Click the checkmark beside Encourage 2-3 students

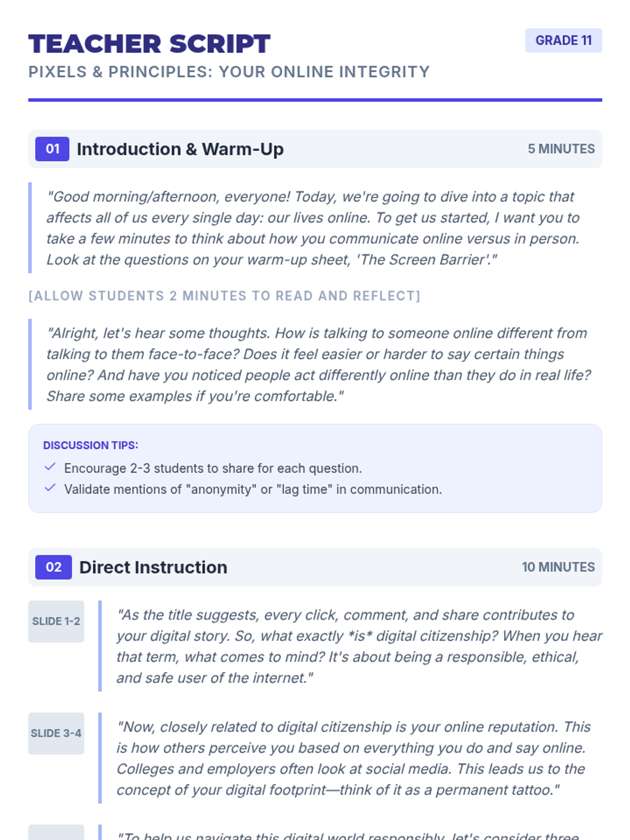click(x=50, y=467)
